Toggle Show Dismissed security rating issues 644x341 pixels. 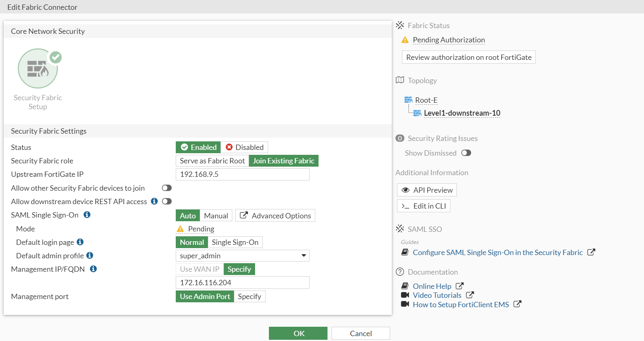point(466,153)
